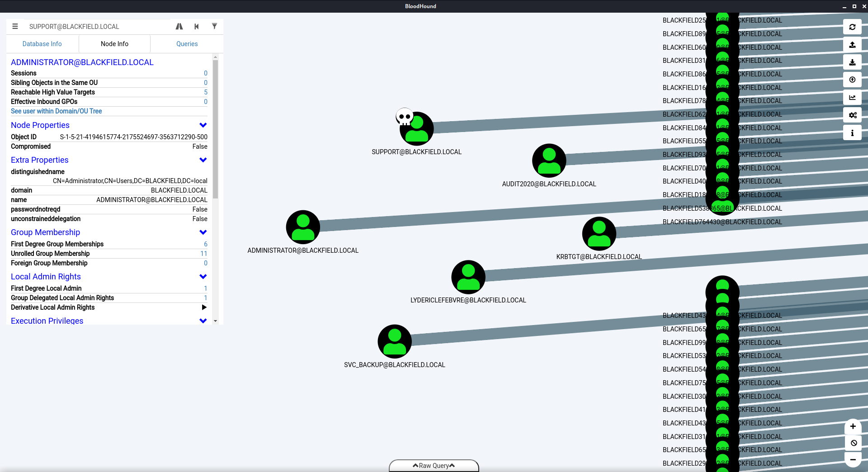Screen dimensions: 868x472
Task: Click the search field showing SUPPORT@BLACKFIELD.LOCAL
Action: pyautogui.click(x=97, y=27)
